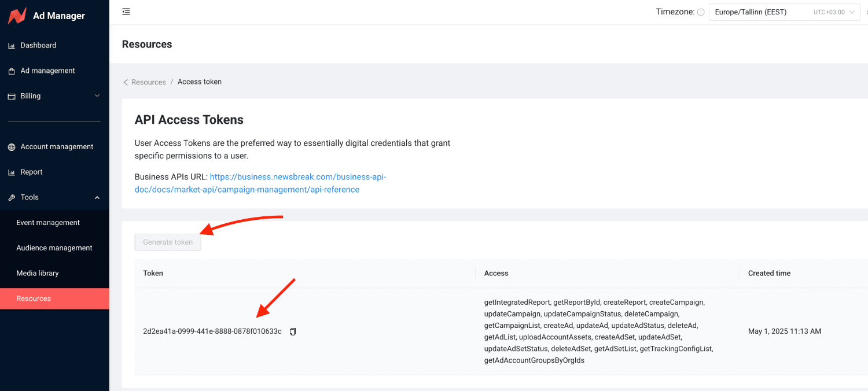Click the token value 2d2ea41a-0999-441e-8888-0878f010633c
Screen dimensions: 868x391
pyautogui.click(x=212, y=331)
